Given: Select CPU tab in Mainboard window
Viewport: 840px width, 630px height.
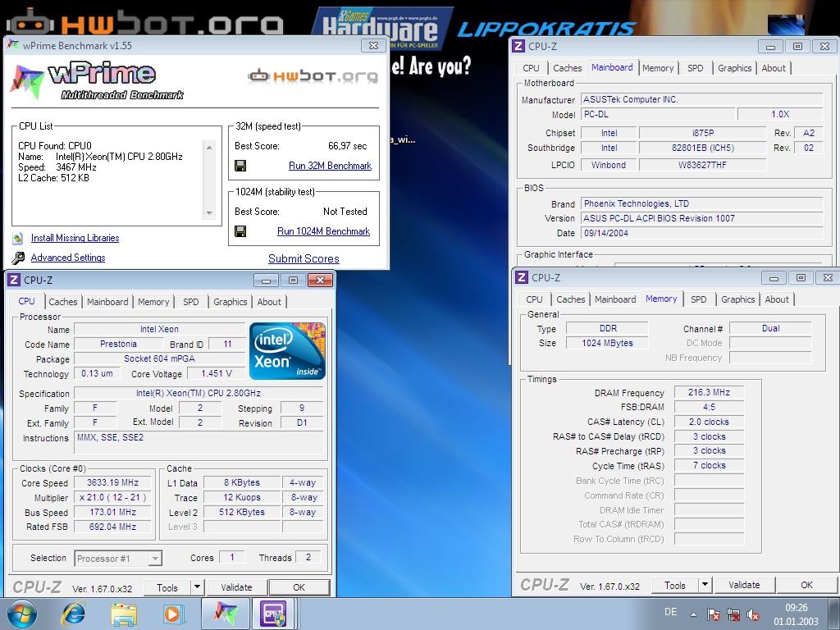Looking at the screenshot, I should (x=531, y=68).
